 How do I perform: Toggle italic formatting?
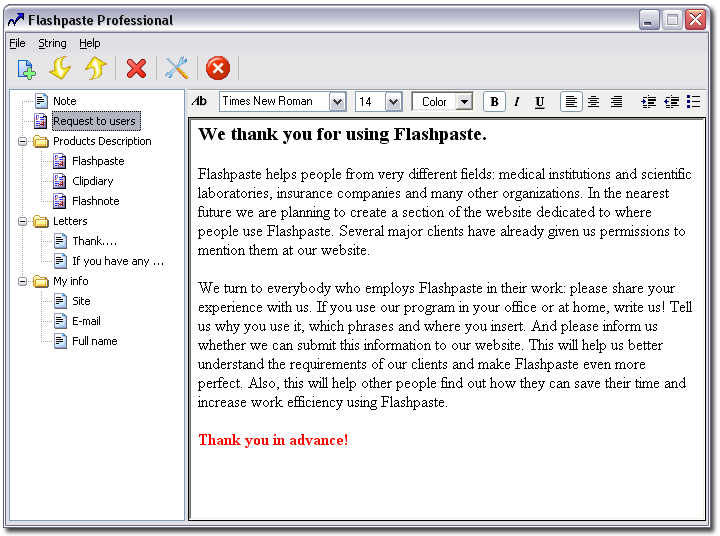517,102
